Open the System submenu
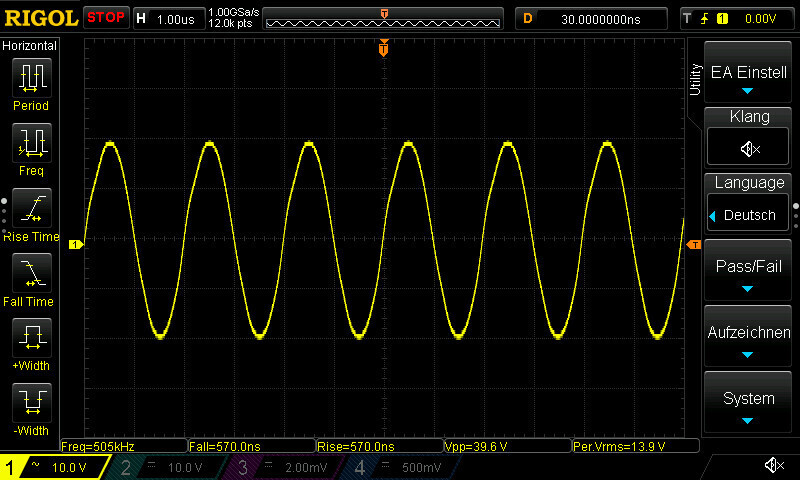800x480 pixels. coord(748,402)
